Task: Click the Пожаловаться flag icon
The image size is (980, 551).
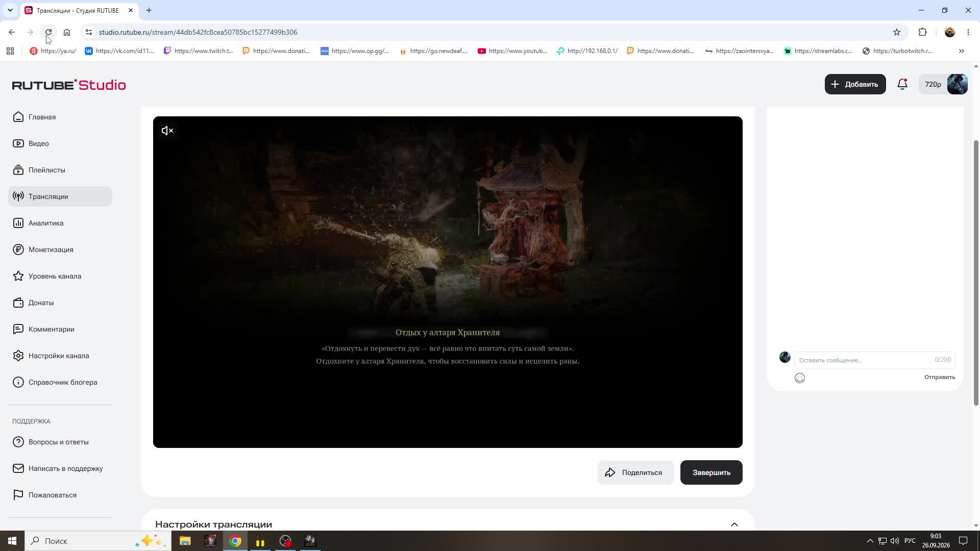Action: [x=18, y=495]
